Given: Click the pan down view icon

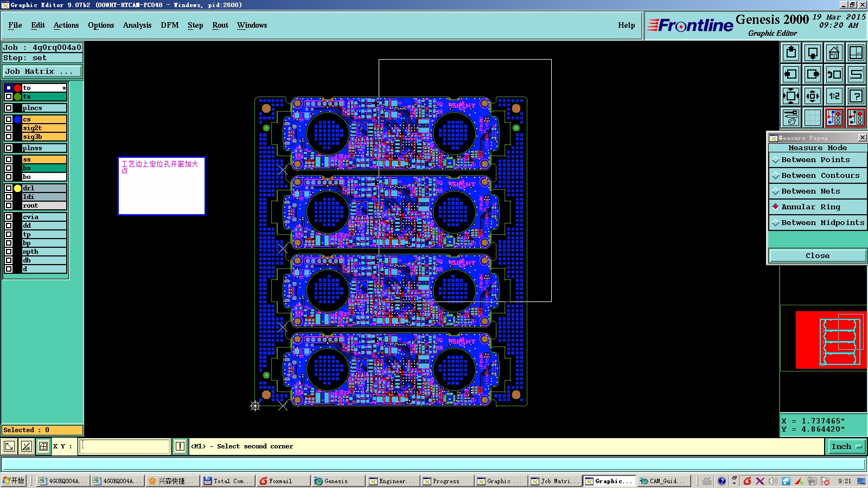Looking at the screenshot, I should pyautogui.click(x=813, y=53).
